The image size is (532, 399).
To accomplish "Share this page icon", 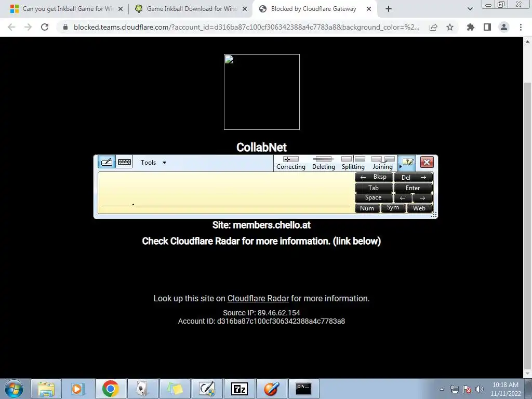I will click(433, 27).
